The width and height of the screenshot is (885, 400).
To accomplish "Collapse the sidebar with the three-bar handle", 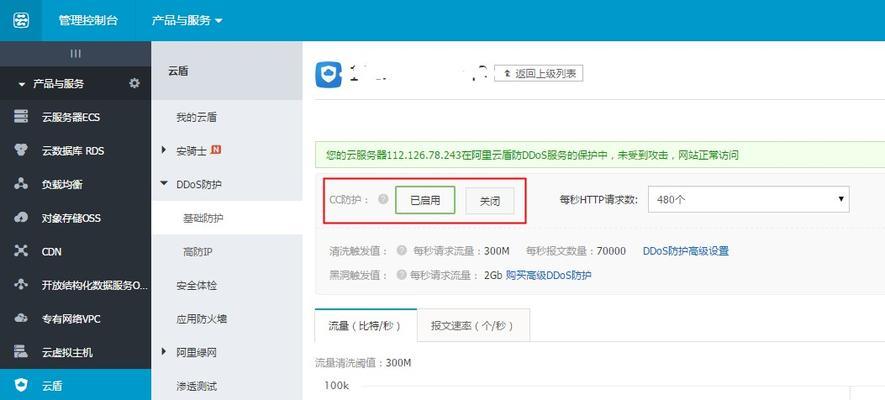I will click(x=76, y=54).
